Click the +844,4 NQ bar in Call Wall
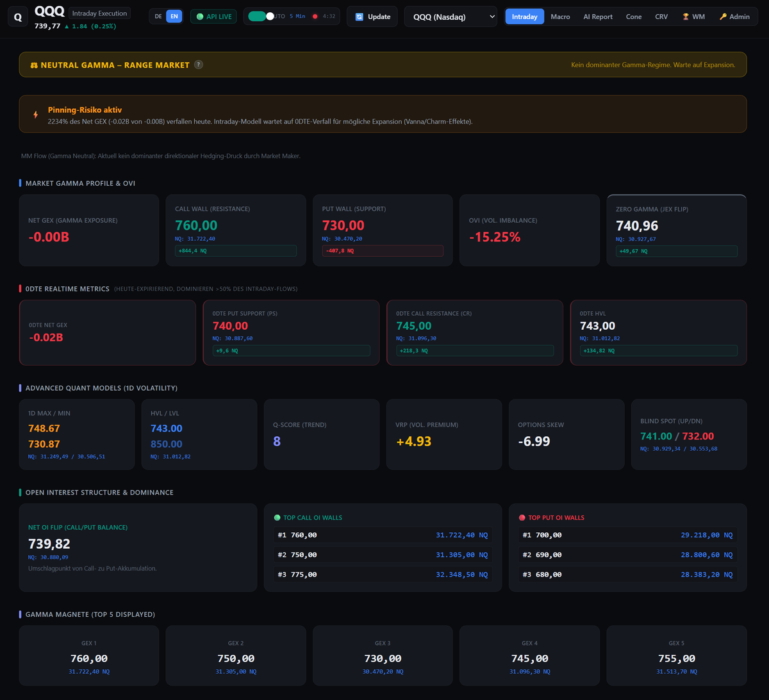The image size is (769, 700). tap(236, 251)
